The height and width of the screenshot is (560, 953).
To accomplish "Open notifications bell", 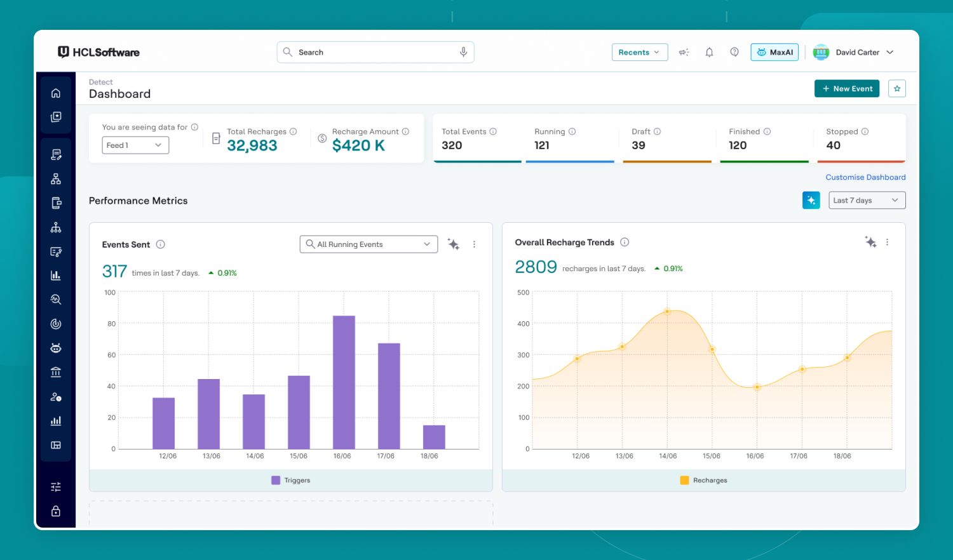I will pos(710,53).
